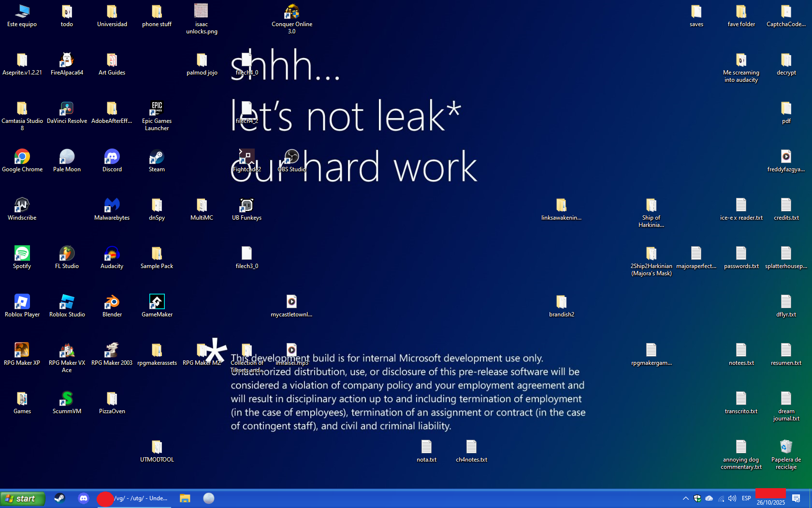The height and width of the screenshot is (508, 812).
Task: Click the Universidad folder
Action: click(112, 15)
